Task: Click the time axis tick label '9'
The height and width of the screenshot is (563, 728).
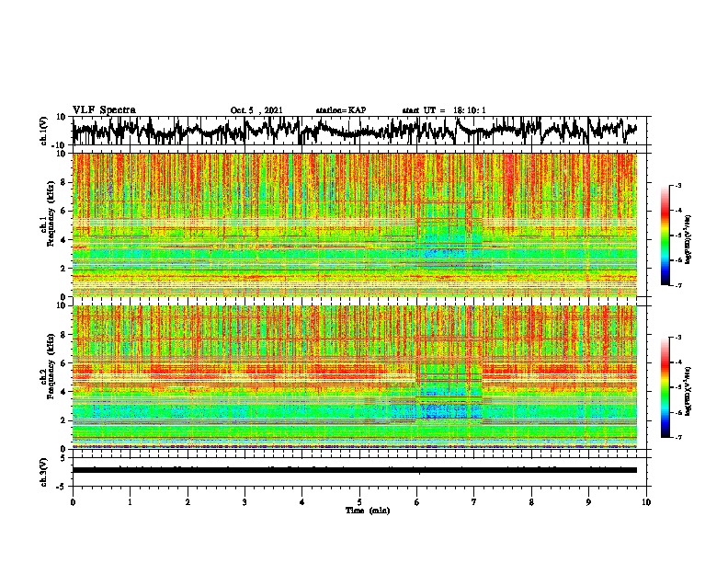Action: click(588, 502)
